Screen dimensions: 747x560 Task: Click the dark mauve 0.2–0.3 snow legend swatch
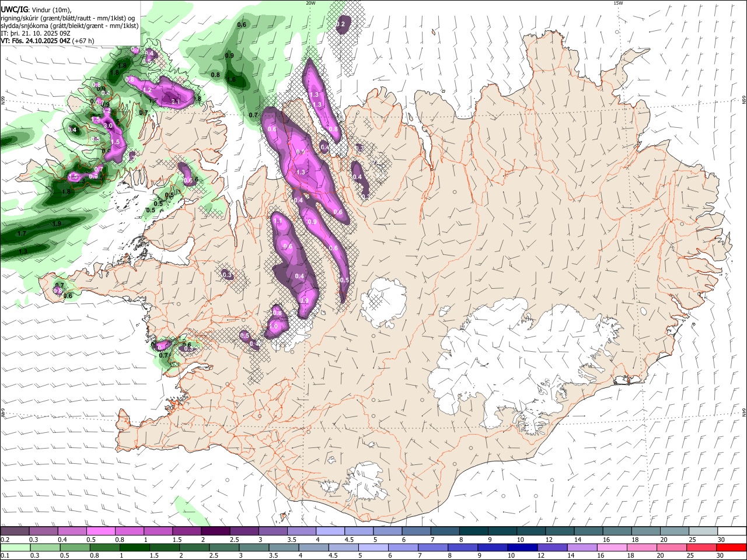pyautogui.click(x=15, y=531)
